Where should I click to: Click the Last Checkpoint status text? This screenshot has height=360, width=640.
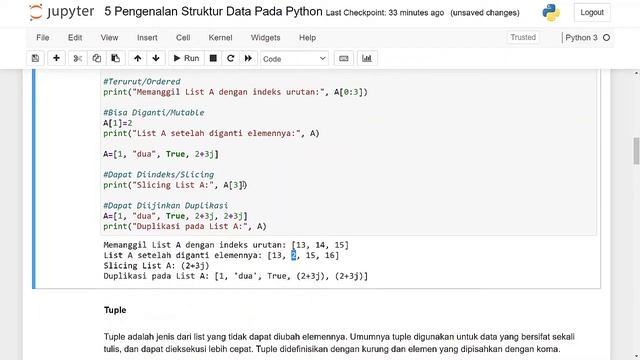pos(384,13)
